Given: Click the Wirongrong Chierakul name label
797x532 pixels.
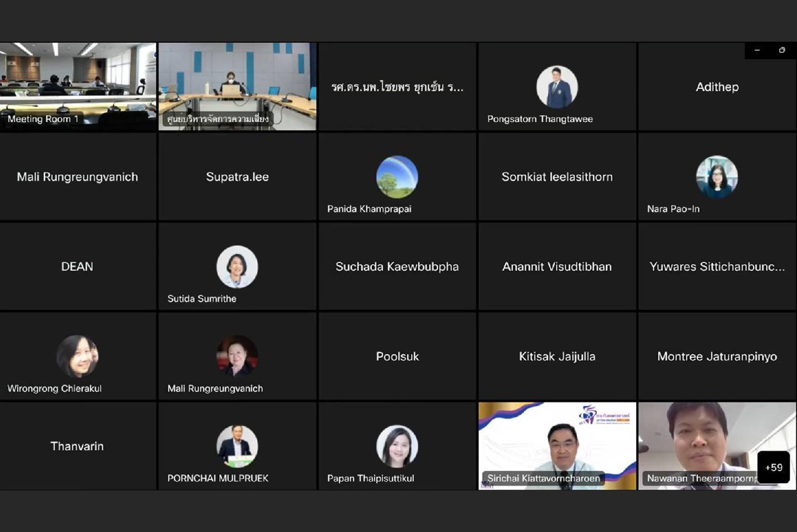Looking at the screenshot, I should click(x=54, y=388).
